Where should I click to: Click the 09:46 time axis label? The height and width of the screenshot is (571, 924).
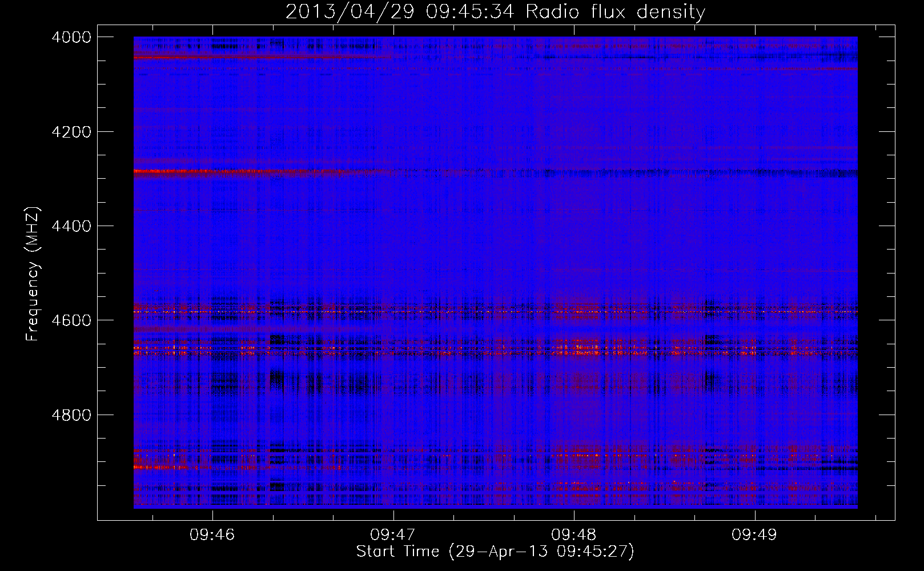[x=212, y=535]
